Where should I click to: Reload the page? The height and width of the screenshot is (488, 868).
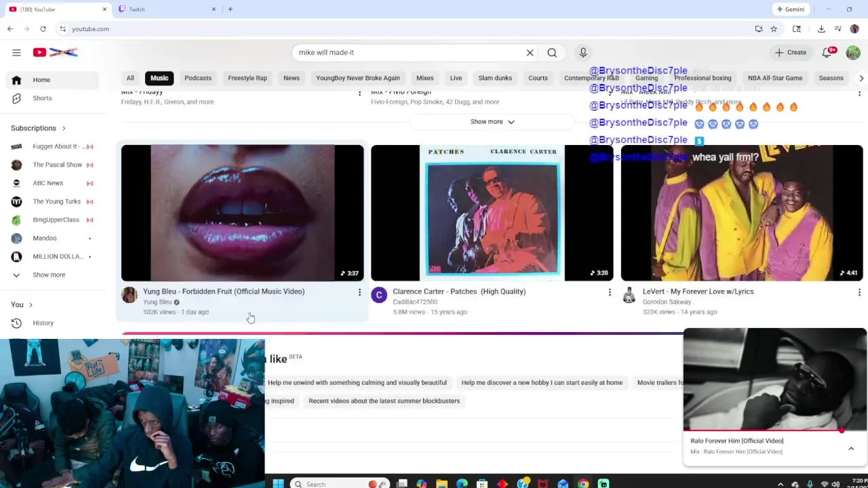coord(43,29)
